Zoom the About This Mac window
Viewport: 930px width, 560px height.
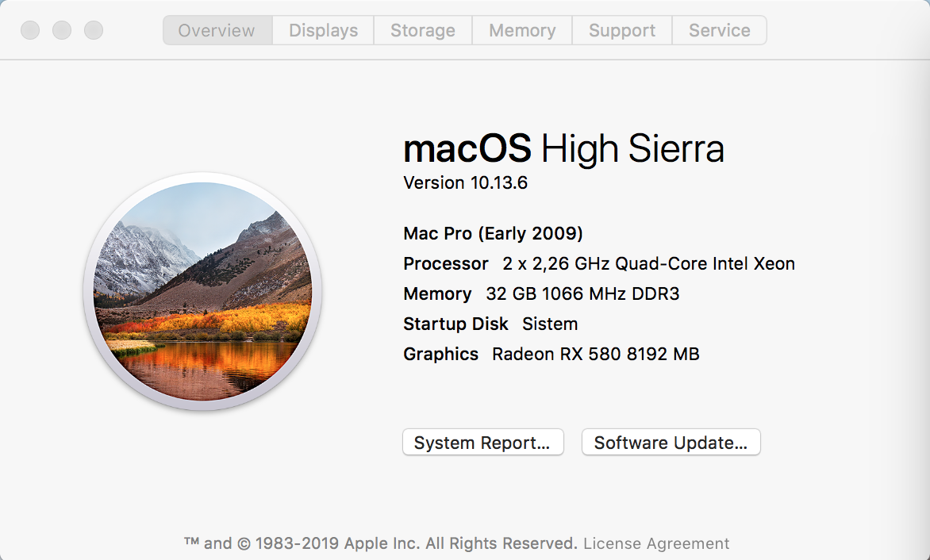[x=94, y=30]
